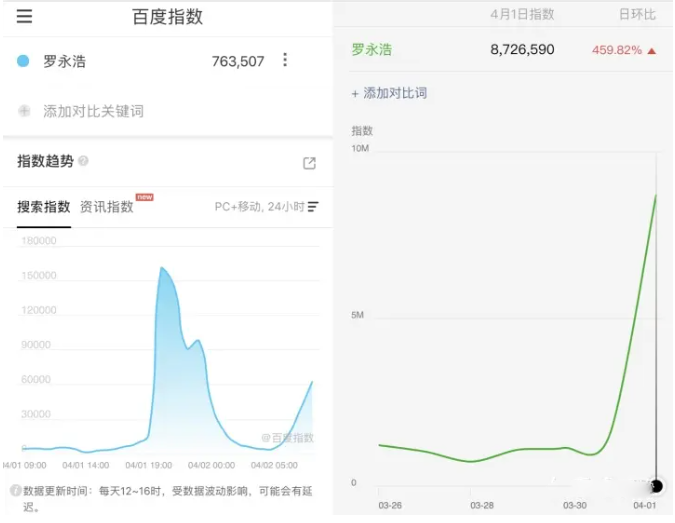This screenshot has width=675, height=523.
Task: Click the 150000 y-axis label on the blue chart
Action: coord(39,275)
